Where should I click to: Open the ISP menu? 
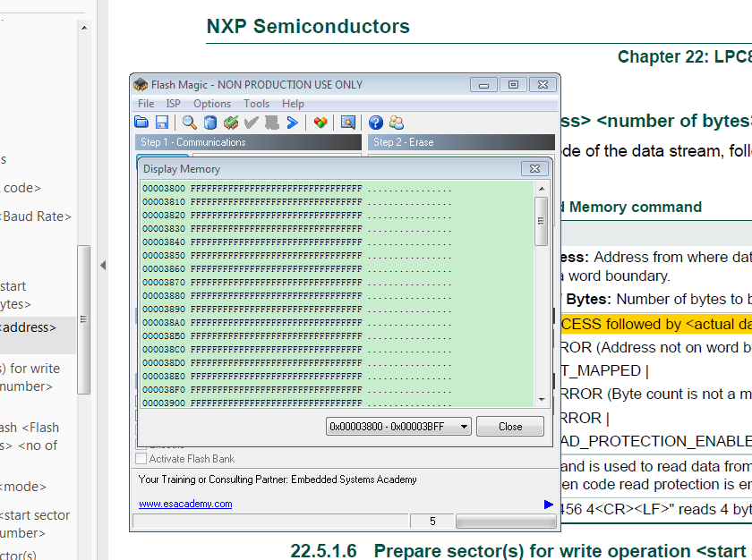[x=173, y=104]
